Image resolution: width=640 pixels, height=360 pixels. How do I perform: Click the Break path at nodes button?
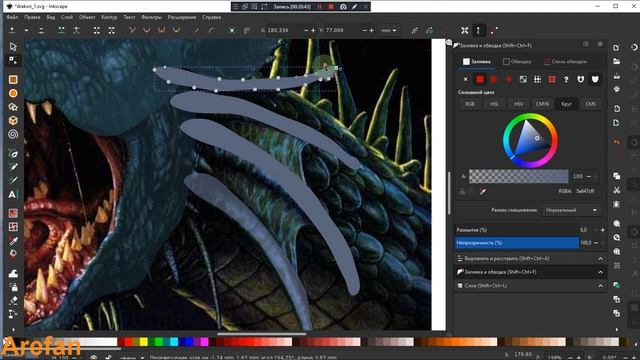[76, 30]
